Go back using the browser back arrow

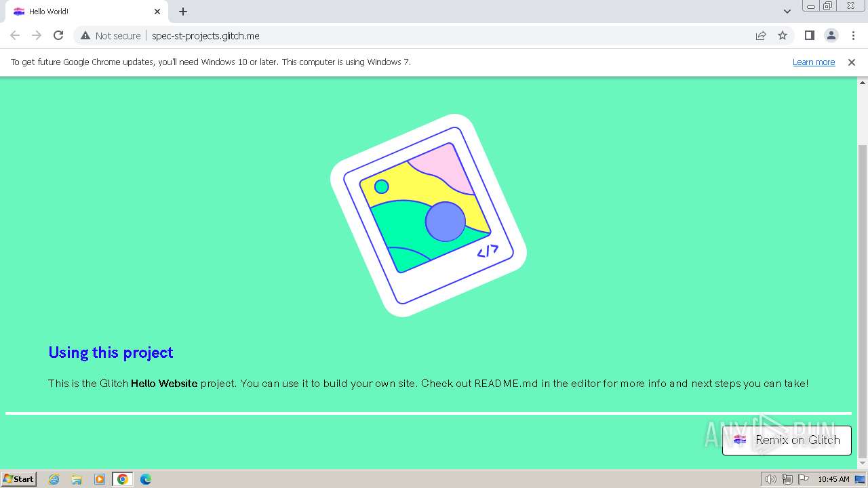point(15,35)
